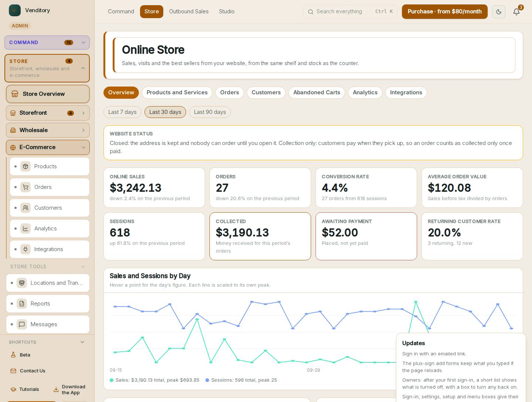Click the Customers people icon in sidebar

pos(25,208)
